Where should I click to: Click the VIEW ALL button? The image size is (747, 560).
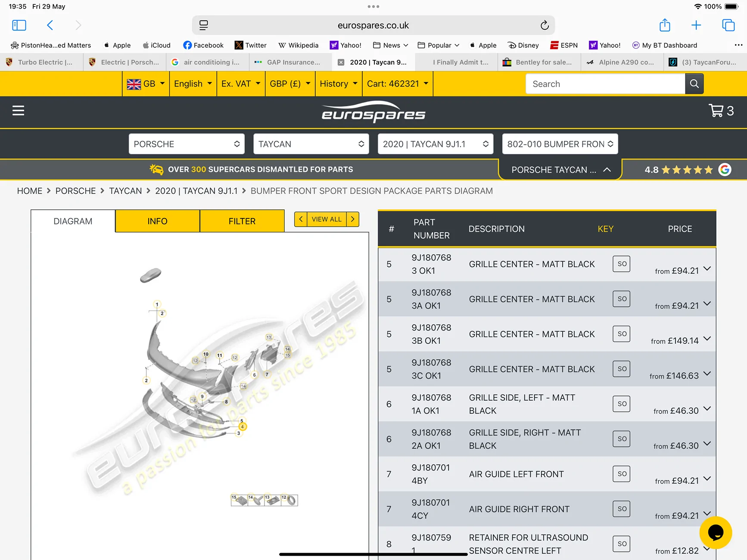[x=327, y=219]
